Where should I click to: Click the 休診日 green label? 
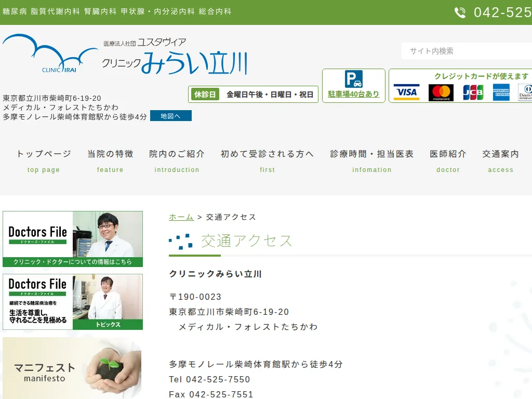tap(205, 95)
